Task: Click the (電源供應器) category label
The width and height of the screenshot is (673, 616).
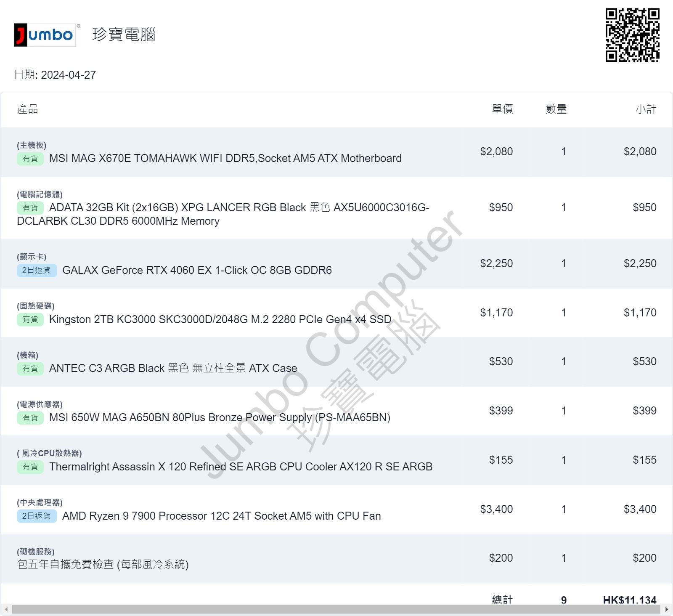Action: (40, 404)
